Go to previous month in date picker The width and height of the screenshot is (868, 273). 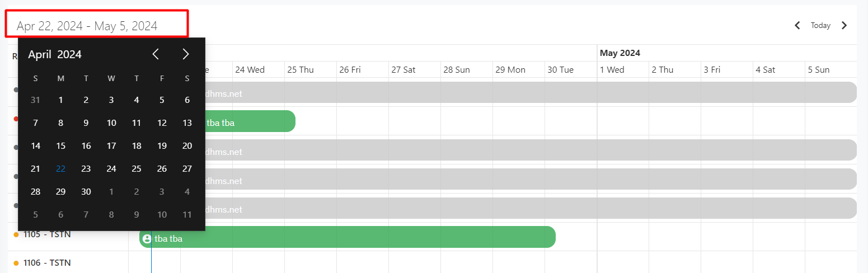click(156, 54)
